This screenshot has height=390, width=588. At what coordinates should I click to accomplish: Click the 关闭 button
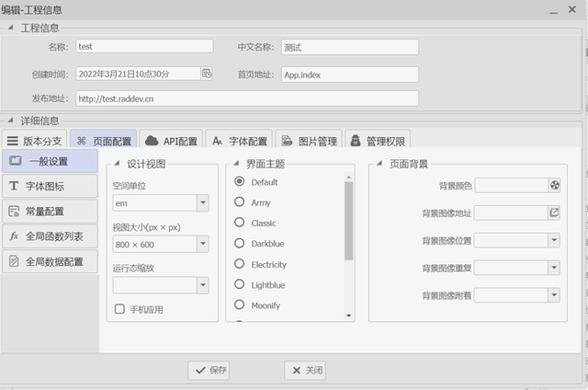305,370
